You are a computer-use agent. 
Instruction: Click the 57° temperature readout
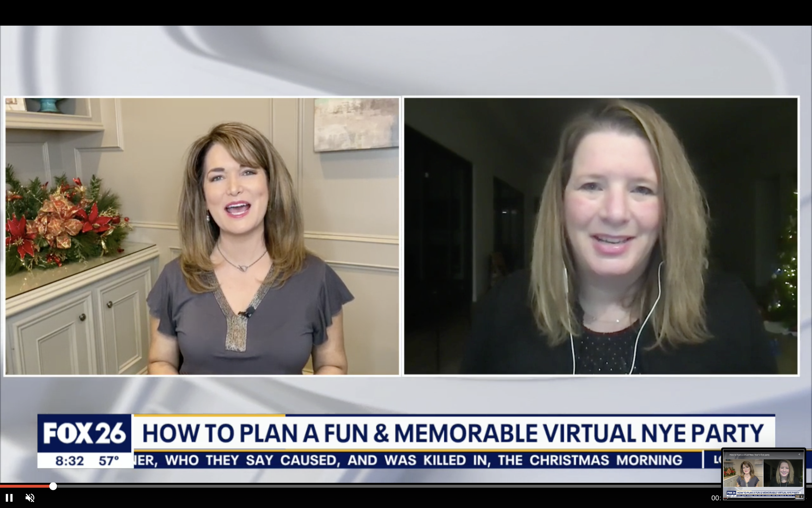click(x=109, y=461)
